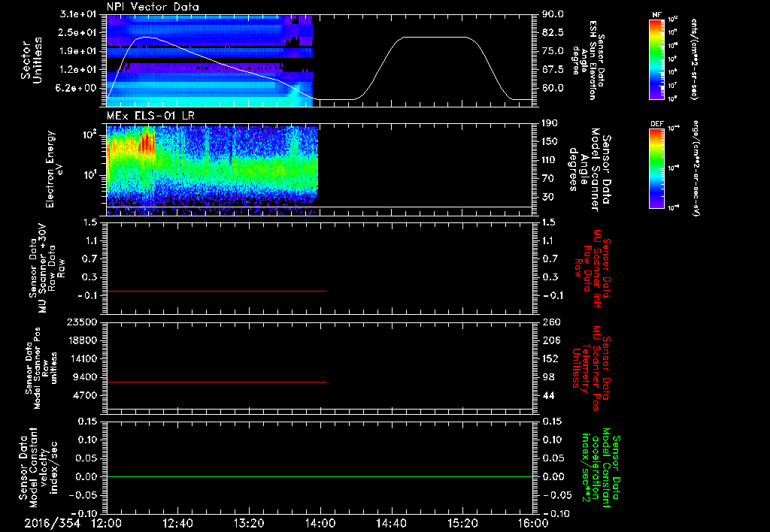The height and width of the screenshot is (532, 770).
Task: Click the 1.2e+01 sector axis tick label
Action: [78, 70]
